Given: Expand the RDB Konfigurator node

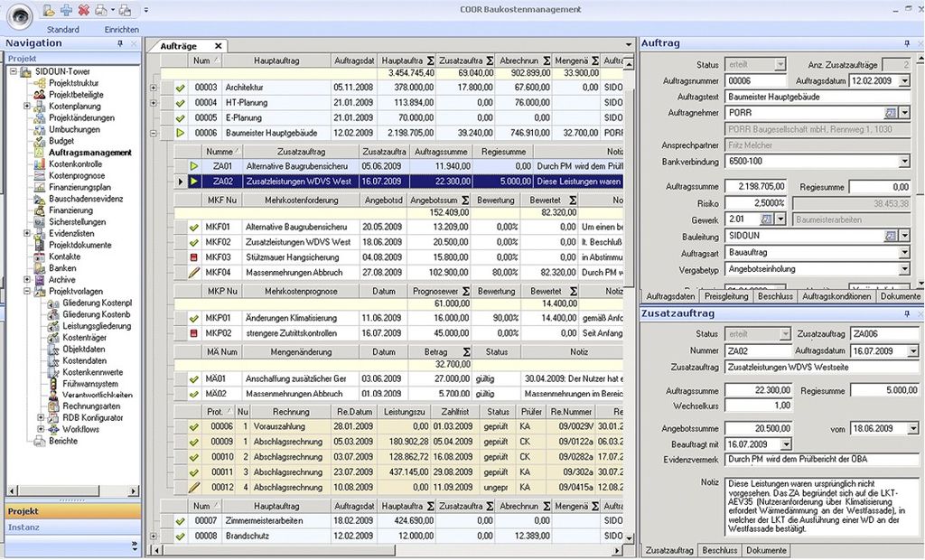Looking at the screenshot, I should tap(41, 417).
